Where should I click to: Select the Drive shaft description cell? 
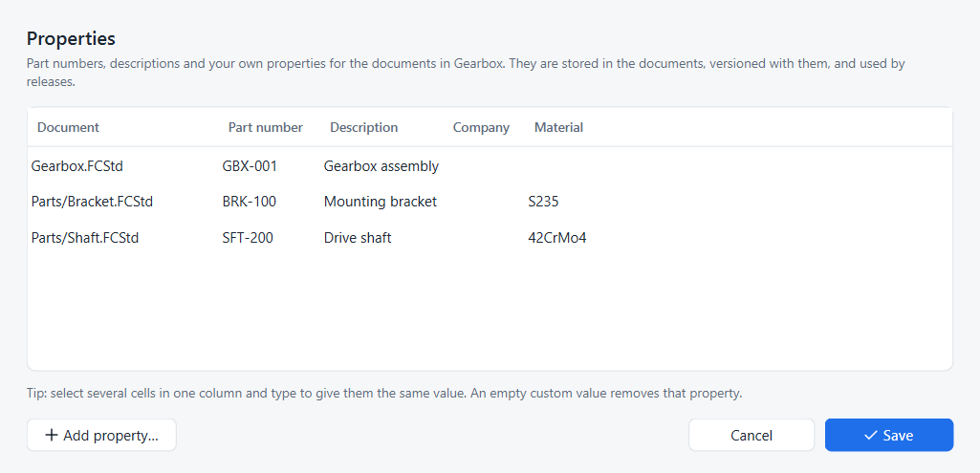pyautogui.click(x=381, y=237)
